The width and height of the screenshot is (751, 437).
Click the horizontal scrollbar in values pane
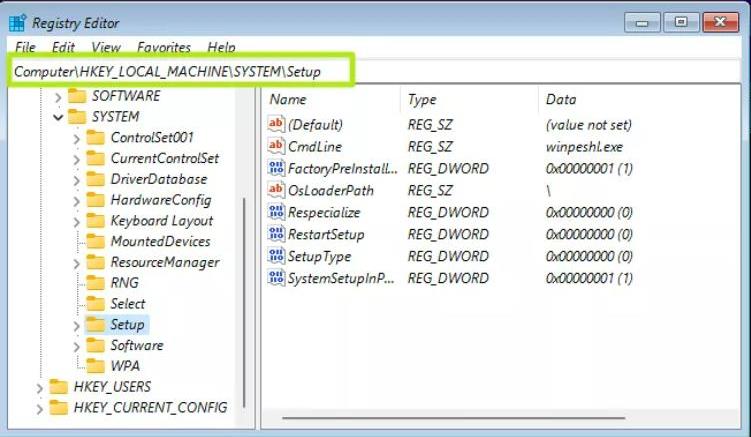[x=453, y=418]
